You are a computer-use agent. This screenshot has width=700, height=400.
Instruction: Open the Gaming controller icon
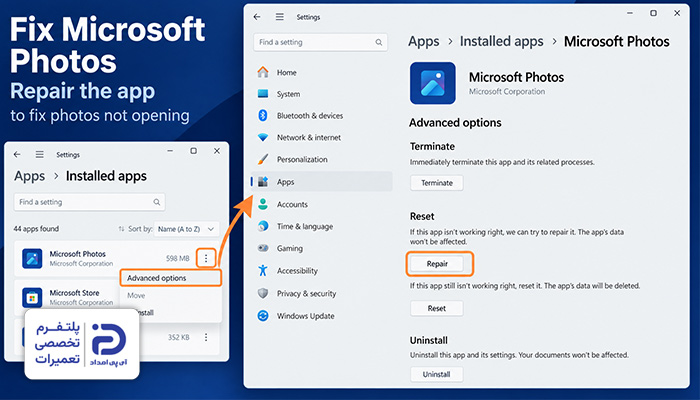[x=263, y=248]
